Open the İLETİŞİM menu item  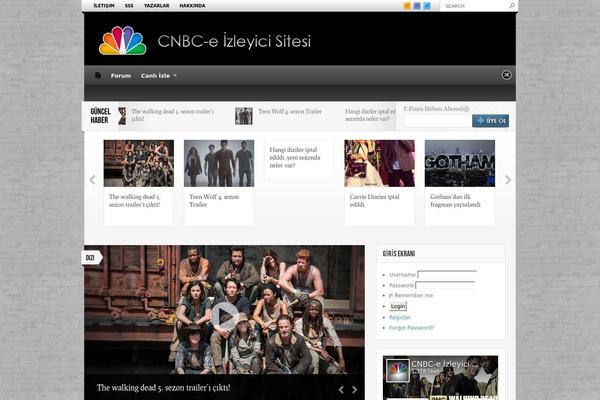[104, 6]
